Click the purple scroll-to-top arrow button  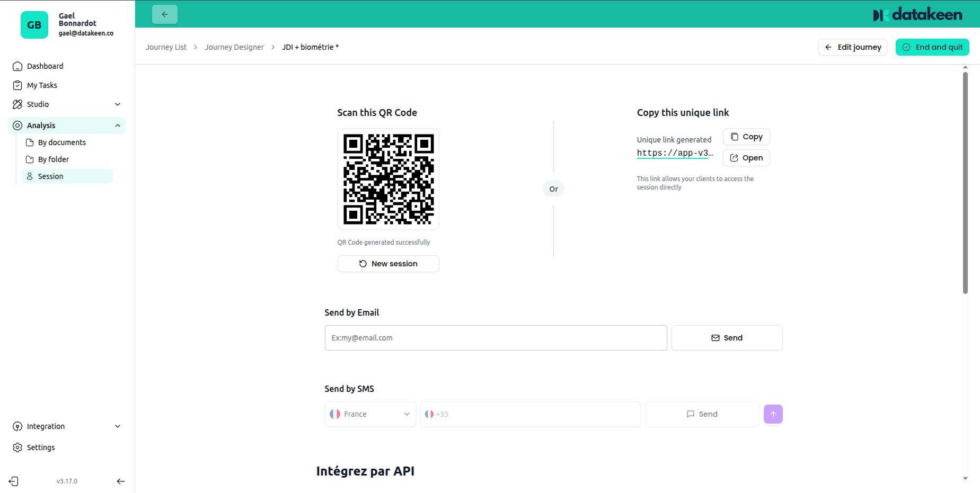(x=773, y=414)
